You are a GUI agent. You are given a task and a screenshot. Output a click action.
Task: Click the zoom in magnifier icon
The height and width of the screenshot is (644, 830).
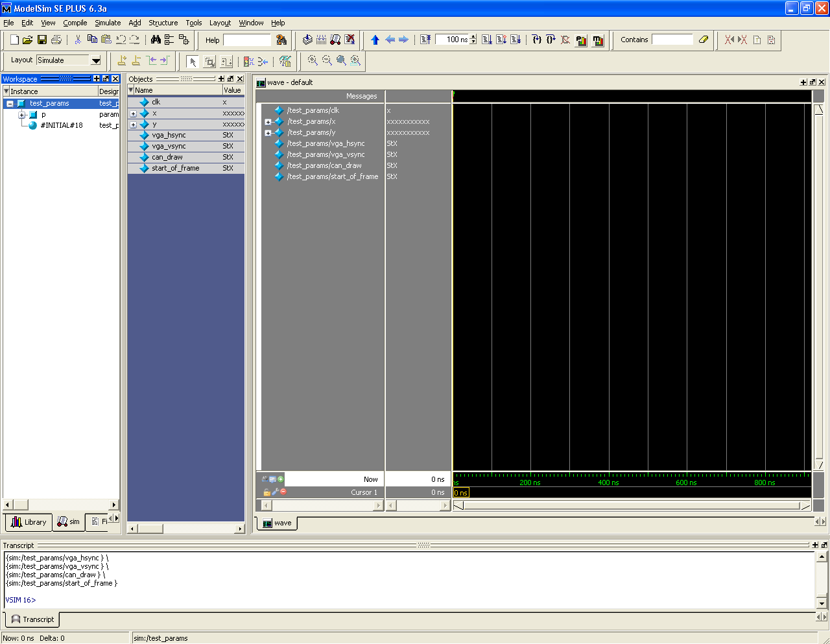(313, 61)
